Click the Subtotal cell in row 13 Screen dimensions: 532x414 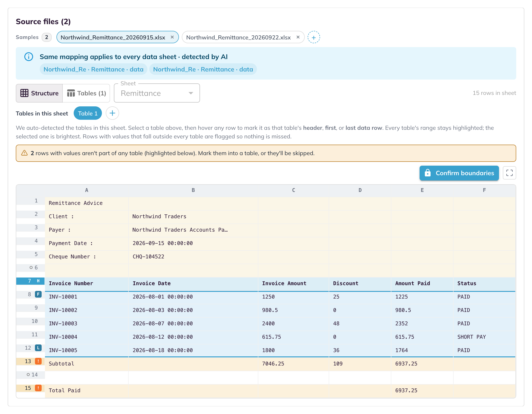coord(87,364)
